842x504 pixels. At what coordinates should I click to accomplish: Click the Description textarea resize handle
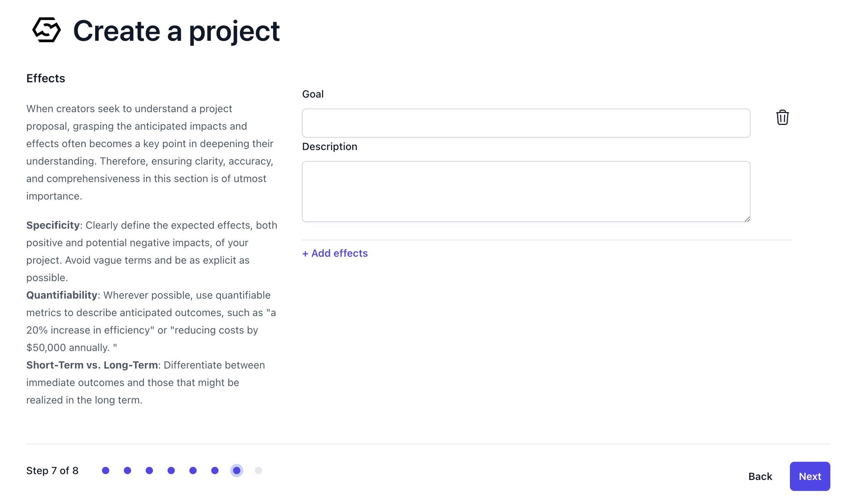pyautogui.click(x=747, y=219)
